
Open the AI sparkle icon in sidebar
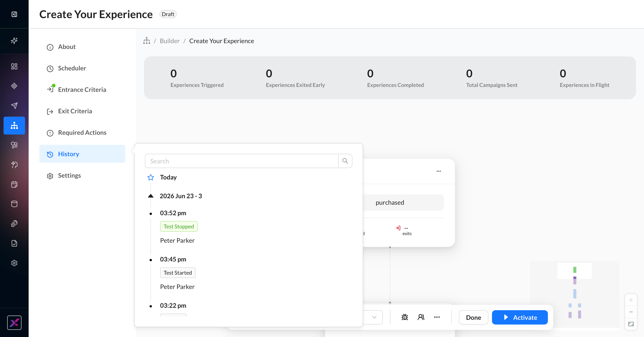[14, 40]
